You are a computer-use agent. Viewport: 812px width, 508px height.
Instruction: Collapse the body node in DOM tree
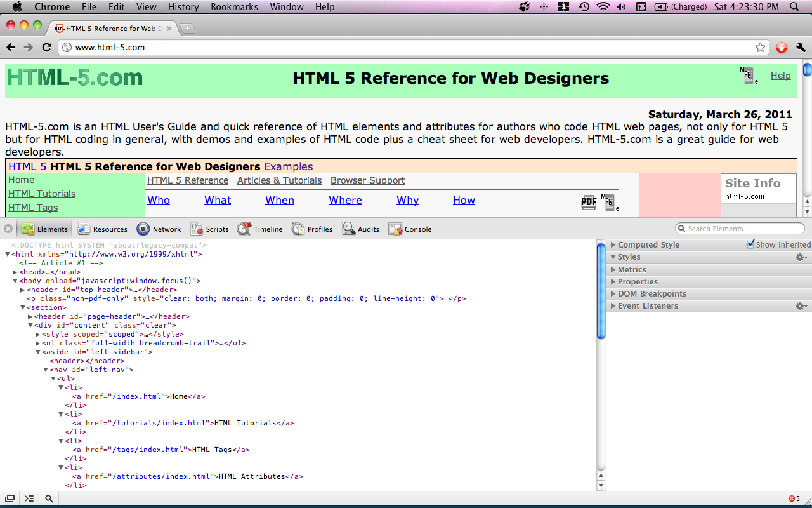(15, 281)
